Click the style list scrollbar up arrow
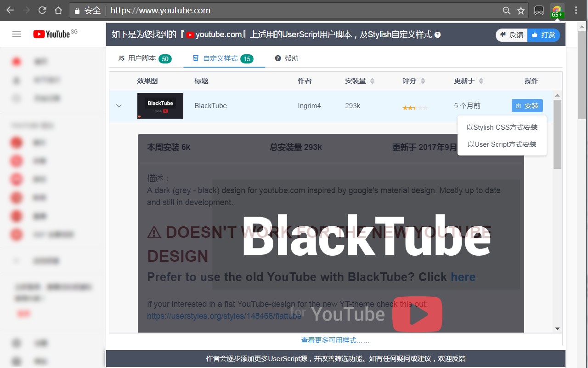588x368 pixels. 558,96
